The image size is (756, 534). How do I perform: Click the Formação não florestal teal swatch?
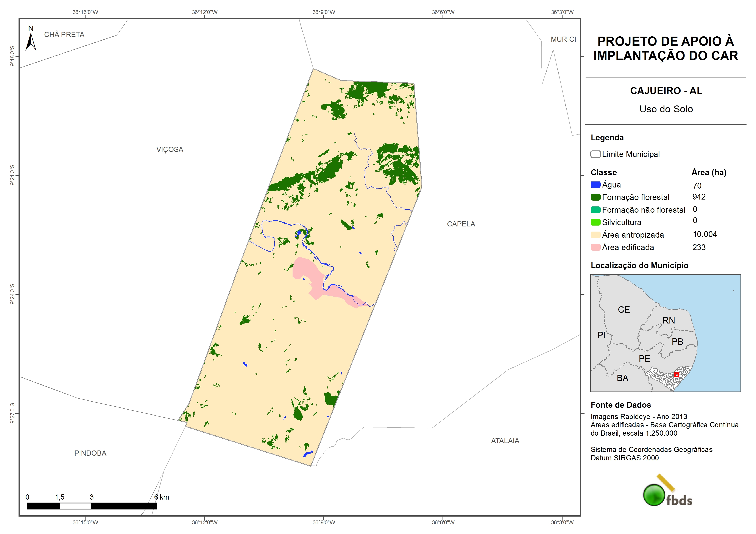click(595, 210)
